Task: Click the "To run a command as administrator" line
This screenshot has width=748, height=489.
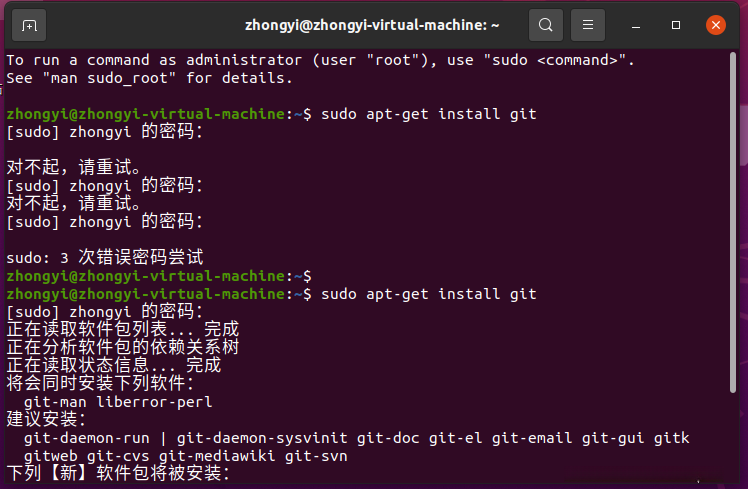Action: [320, 60]
